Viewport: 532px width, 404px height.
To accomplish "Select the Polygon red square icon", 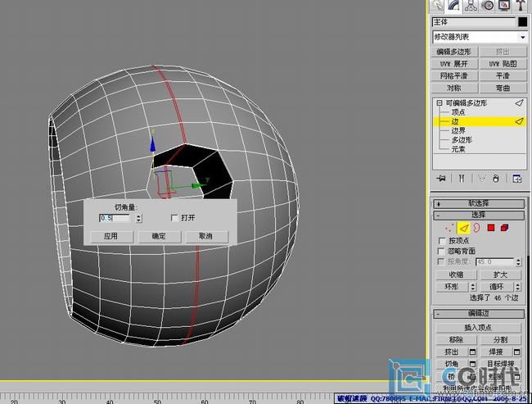I will click(490, 228).
